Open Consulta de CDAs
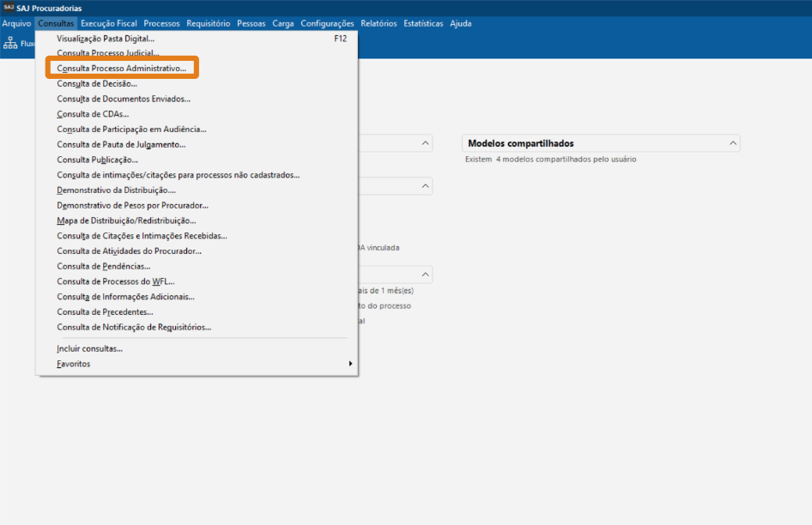The width and height of the screenshot is (812, 525). (93, 114)
